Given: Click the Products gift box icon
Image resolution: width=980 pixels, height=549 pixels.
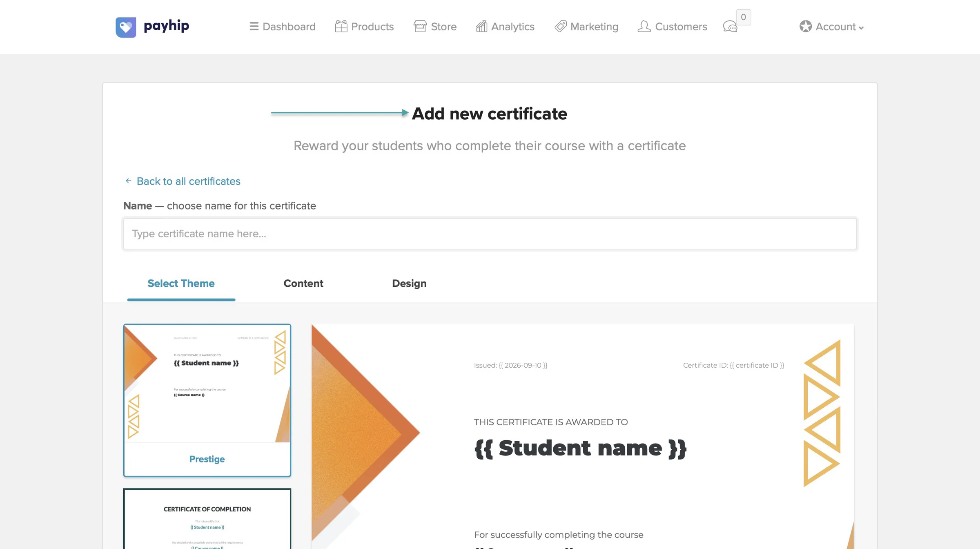Looking at the screenshot, I should pos(341,27).
